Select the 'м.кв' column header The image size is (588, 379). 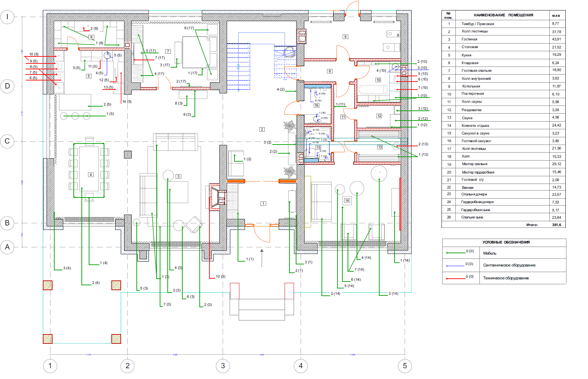[x=556, y=16]
